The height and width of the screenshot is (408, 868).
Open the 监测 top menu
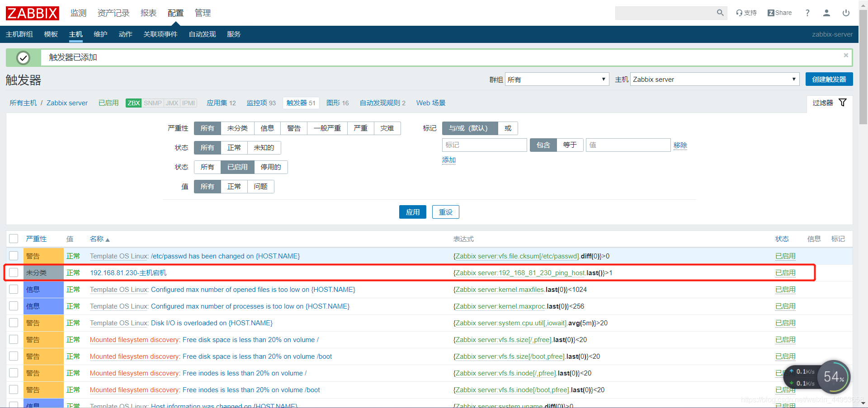[78, 13]
